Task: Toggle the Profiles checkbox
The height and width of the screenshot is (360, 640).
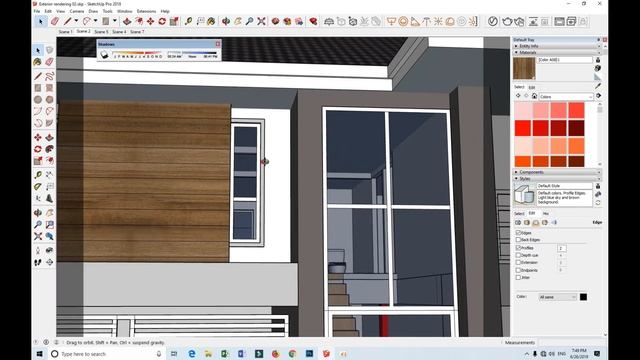Action: [x=518, y=248]
